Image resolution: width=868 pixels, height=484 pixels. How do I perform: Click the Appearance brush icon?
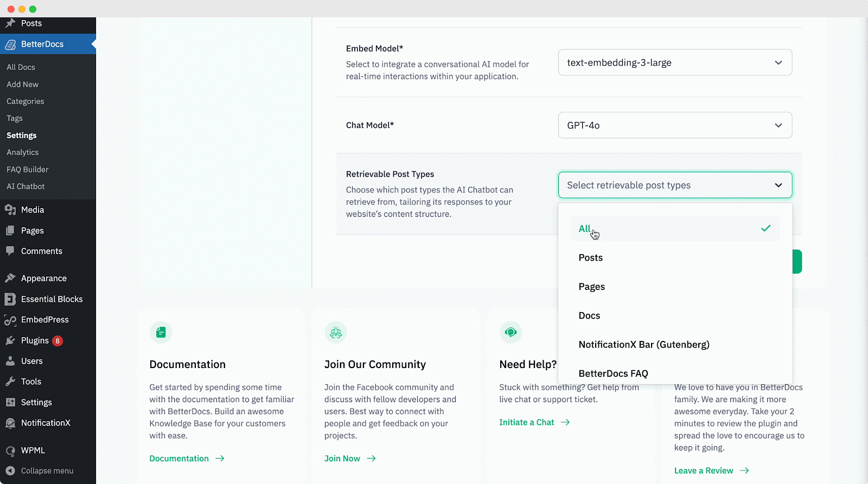(x=10, y=278)
